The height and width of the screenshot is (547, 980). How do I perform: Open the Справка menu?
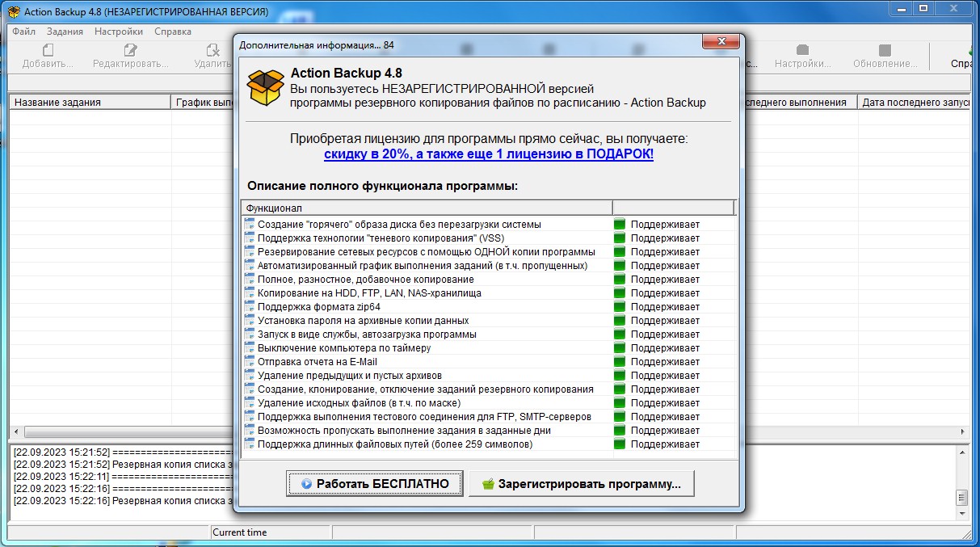pyautogui.click(x=173, y=32)
